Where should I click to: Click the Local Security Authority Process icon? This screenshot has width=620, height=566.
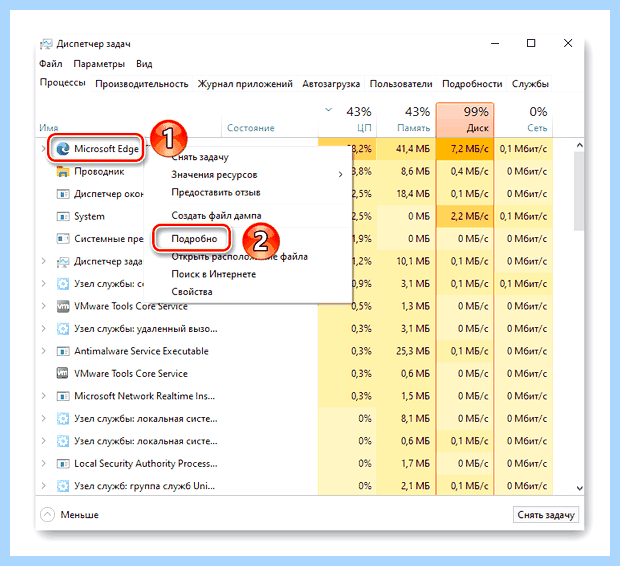click(x=63, y=464)
